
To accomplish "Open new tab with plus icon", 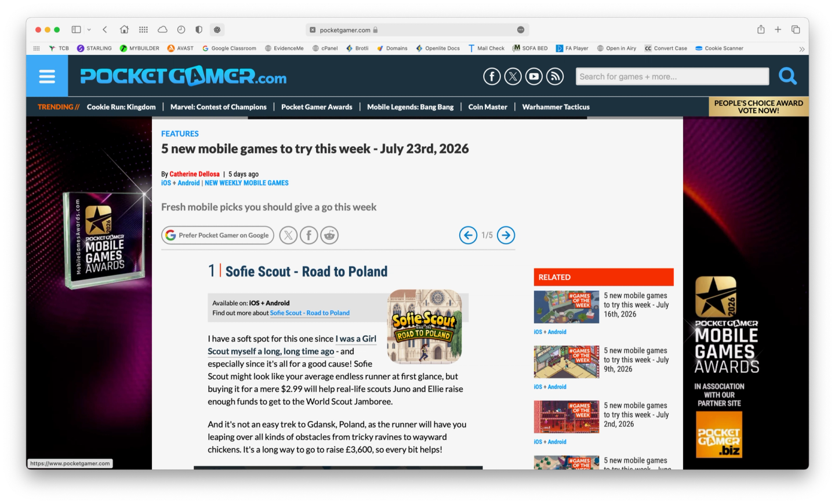I will pyautogui.click(x=778, y=30).
